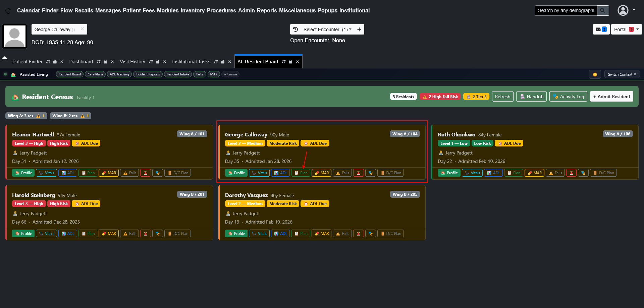Screen dimensions: 644x308
Task: Click the siren alert icon on George Calloway's card
Action: 358,173
